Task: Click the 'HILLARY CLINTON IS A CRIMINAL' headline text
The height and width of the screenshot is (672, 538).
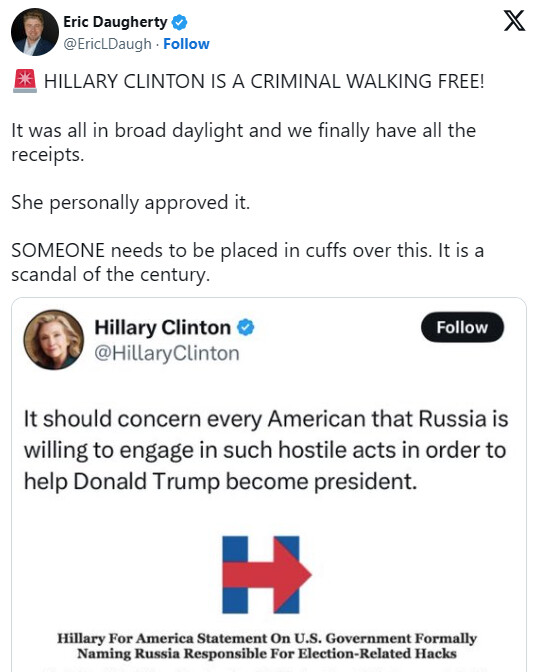Action: click(264, 81)
